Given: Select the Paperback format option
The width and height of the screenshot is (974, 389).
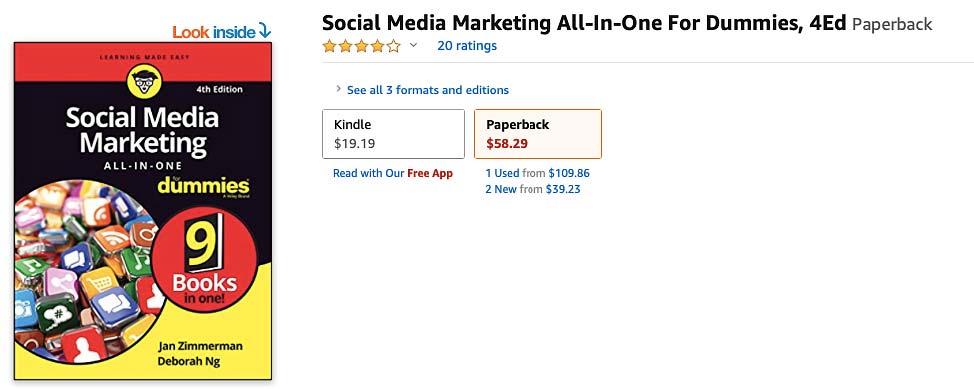Looking at the screenshot, I should [x=538, y=134].
